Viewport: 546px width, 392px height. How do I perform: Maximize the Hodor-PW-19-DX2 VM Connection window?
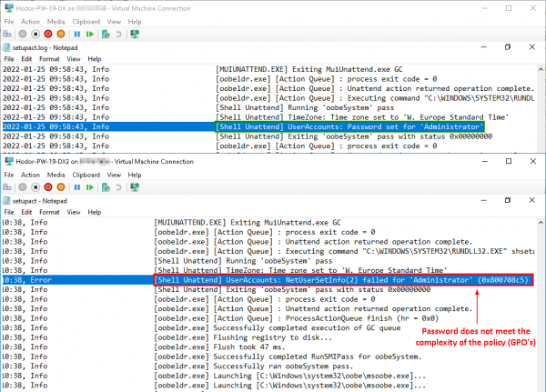coord(509,161)
